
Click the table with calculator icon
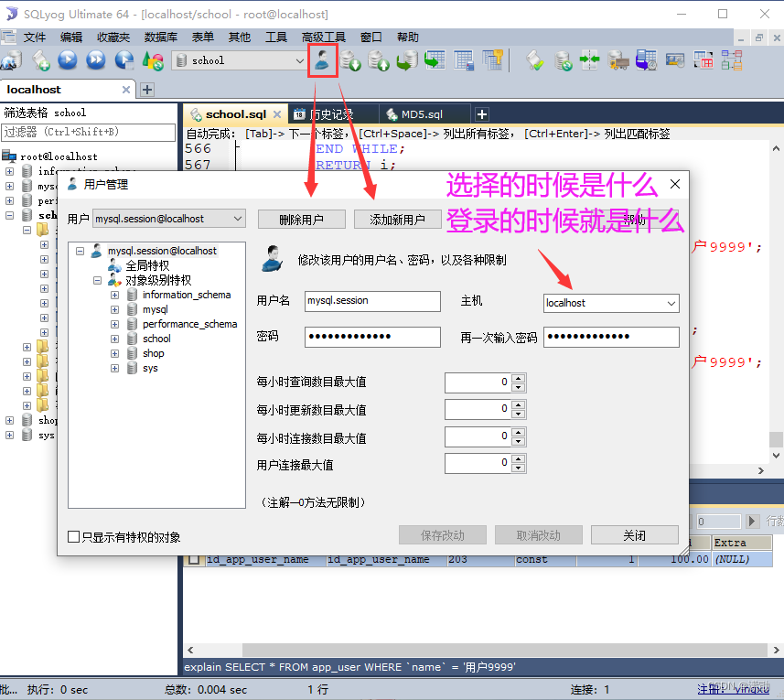click(464, 60)
